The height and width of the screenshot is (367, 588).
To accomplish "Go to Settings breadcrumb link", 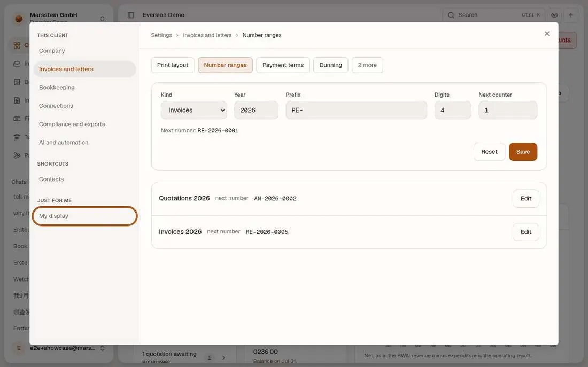I will tap(161, 35).
